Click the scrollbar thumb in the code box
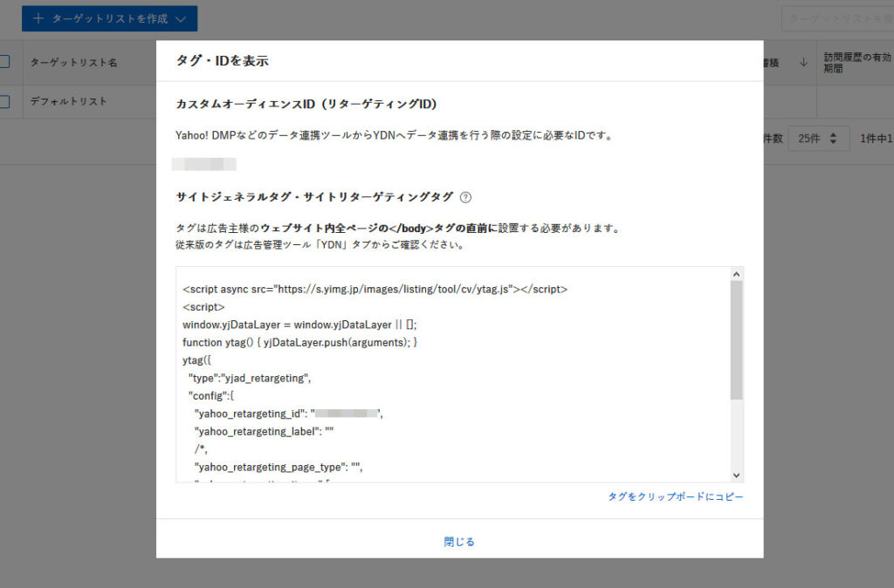This screenshot has height=588, width=894. (736, 340)
